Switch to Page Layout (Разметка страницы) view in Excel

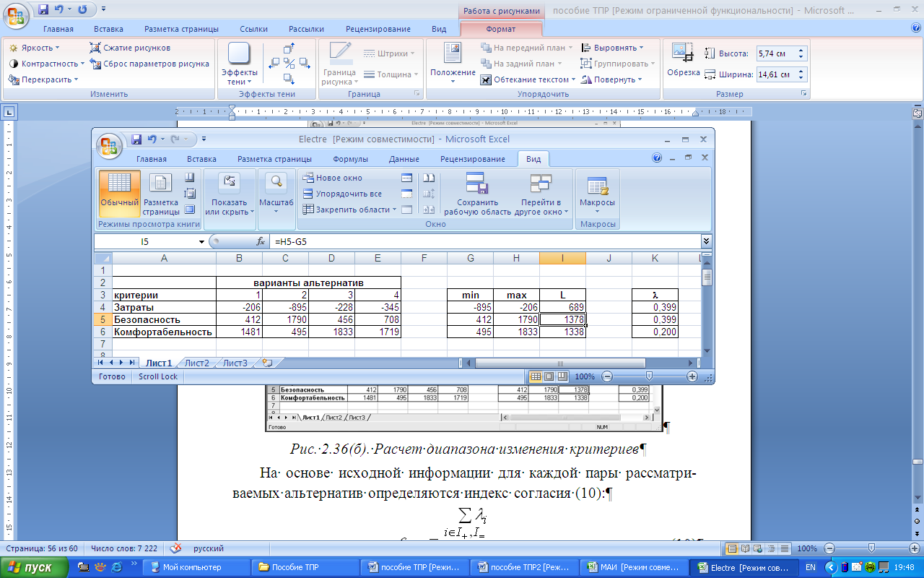click(x=161, y=194)
